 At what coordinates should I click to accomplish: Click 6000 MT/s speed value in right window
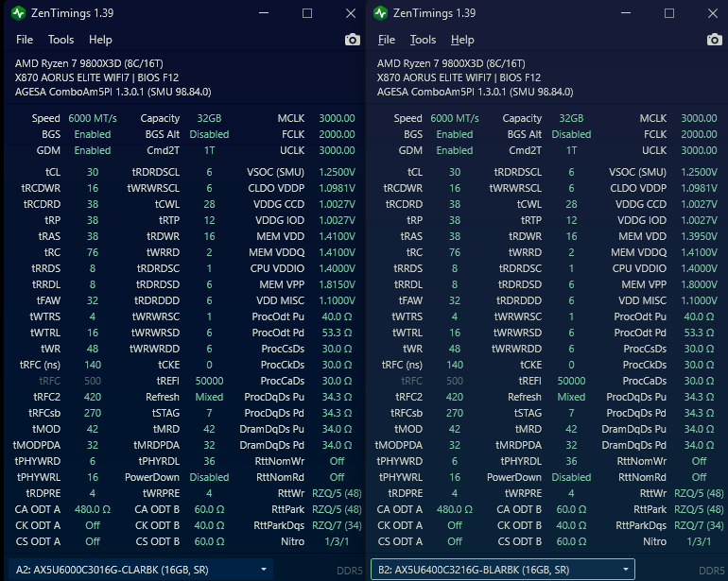pos(455,118)
